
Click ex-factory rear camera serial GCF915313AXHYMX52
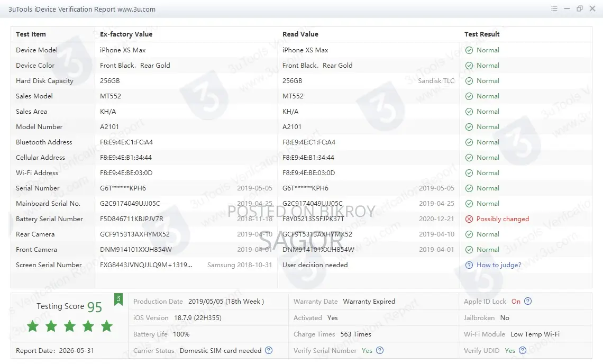click(134, 234)
